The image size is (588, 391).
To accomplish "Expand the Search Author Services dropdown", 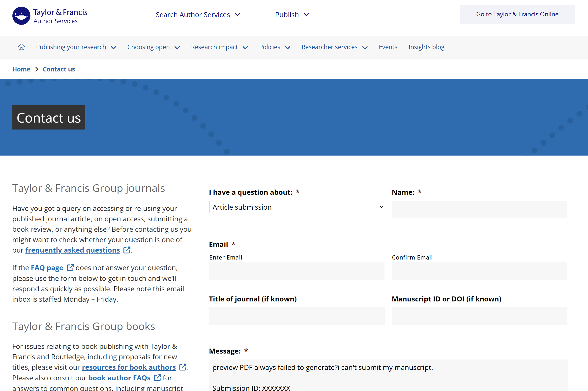I will [198, 15].
